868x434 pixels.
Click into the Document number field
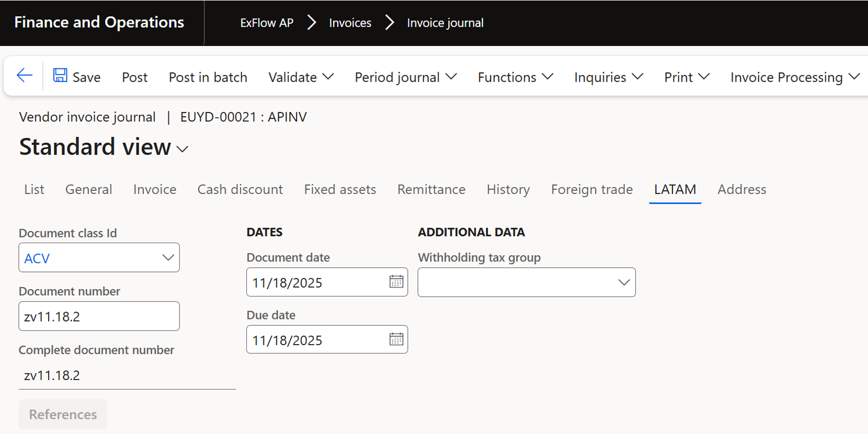click(x=99, y=316)
